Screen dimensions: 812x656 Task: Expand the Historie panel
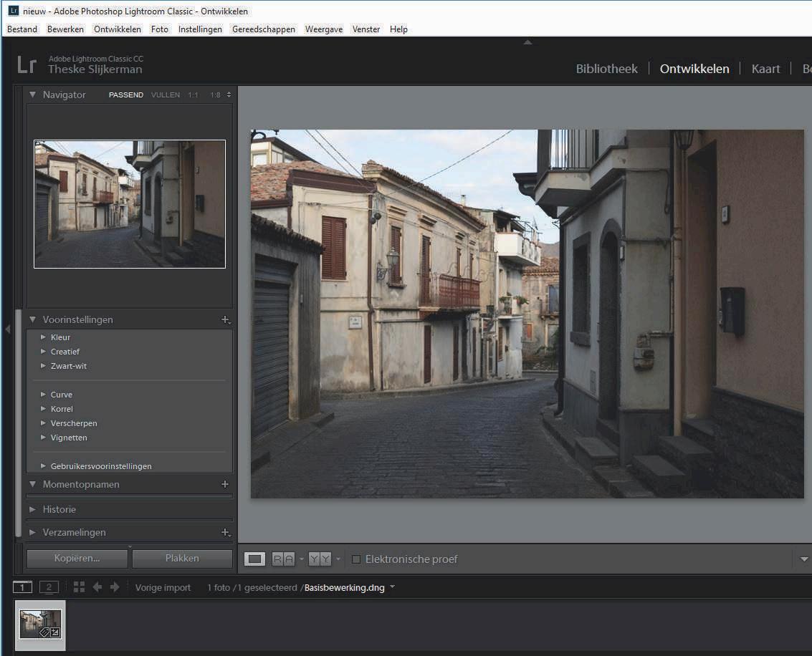point(33,509)
